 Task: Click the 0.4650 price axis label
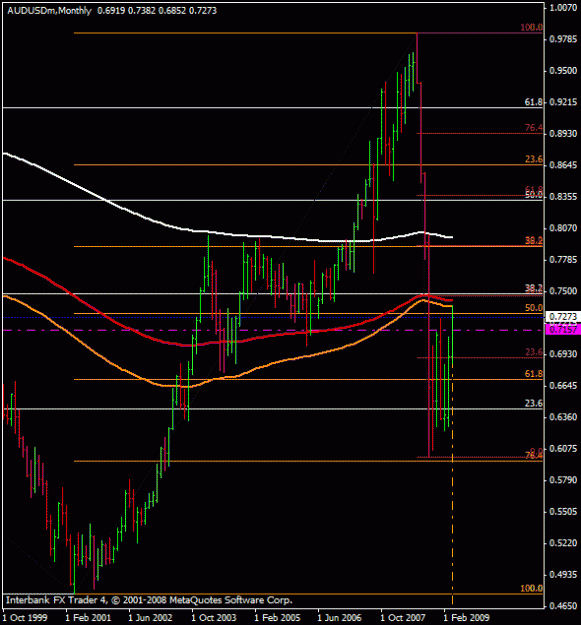pyautogui.click(x=563, y=606)
